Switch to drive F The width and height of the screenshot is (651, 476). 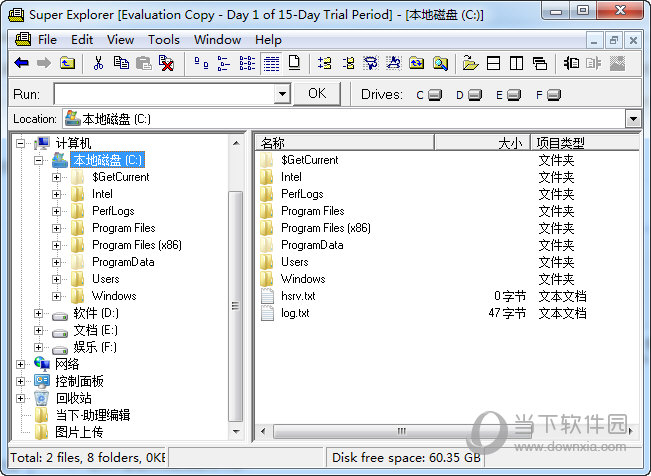pos(548,95)
